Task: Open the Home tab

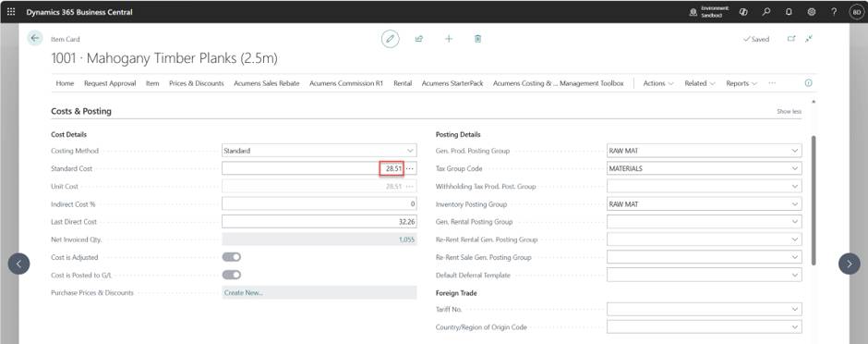Action: click(65, 83)
